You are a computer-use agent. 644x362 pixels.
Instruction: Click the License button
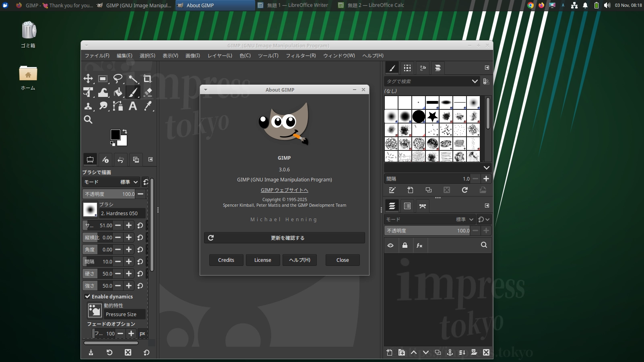click(263, 260)
